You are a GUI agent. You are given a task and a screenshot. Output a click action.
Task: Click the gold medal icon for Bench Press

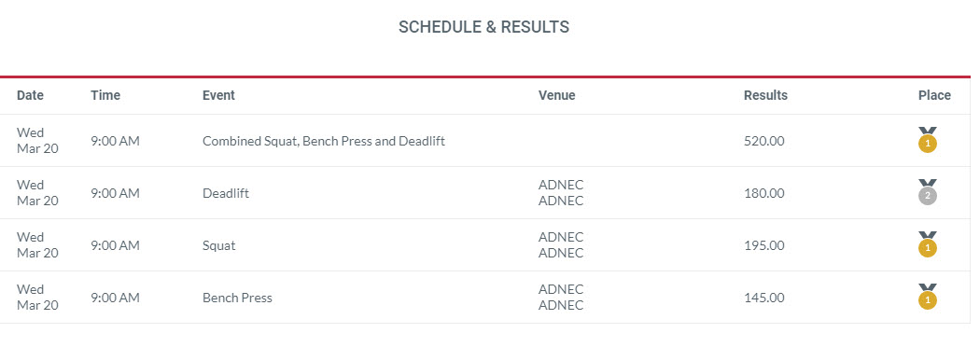point(928,298)
